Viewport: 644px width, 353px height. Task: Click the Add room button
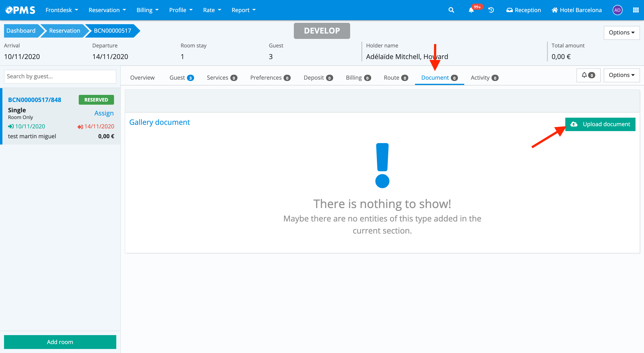(60, 342)
